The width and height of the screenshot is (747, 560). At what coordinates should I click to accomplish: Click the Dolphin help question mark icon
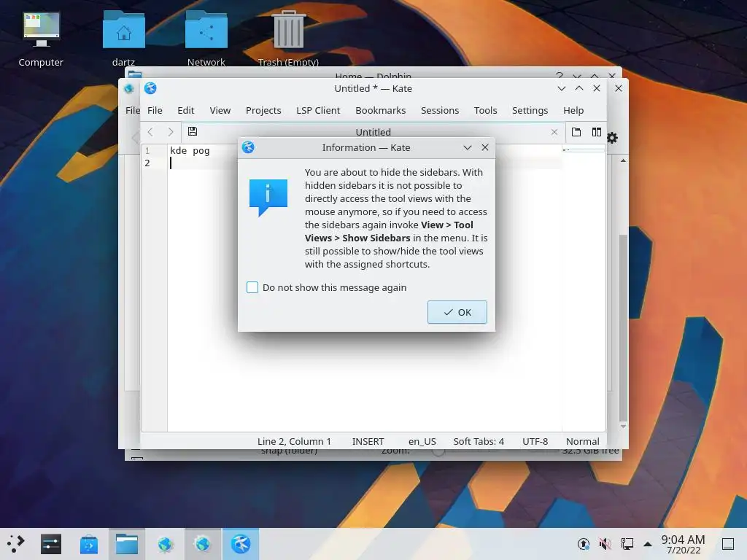coord(560,75)
